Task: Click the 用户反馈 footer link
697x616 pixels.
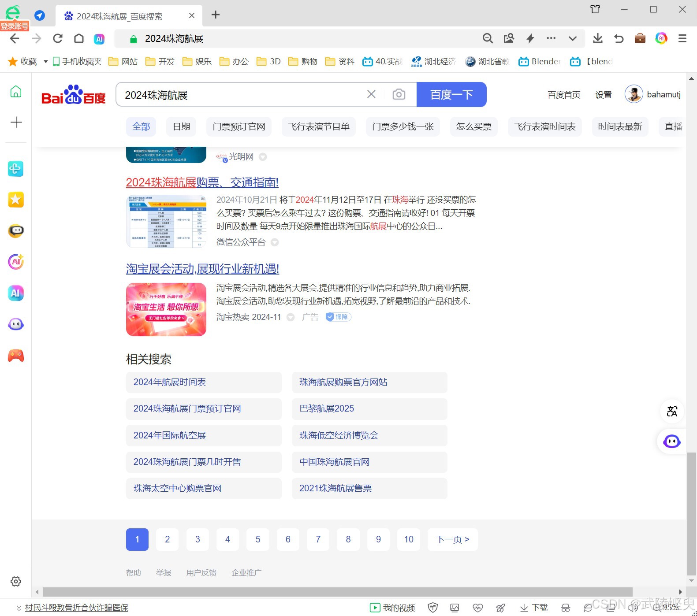Action: 201,573
